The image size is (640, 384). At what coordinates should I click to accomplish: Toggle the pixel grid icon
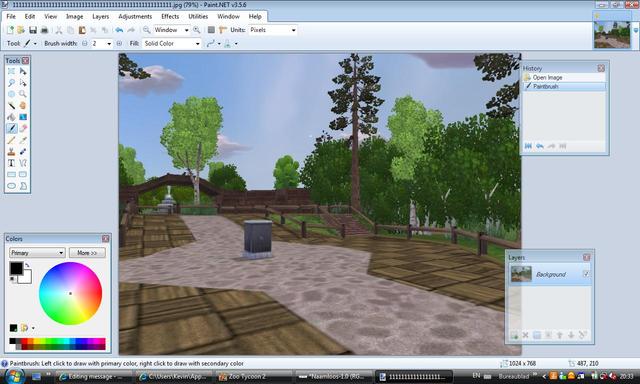(x=211, y=30)
